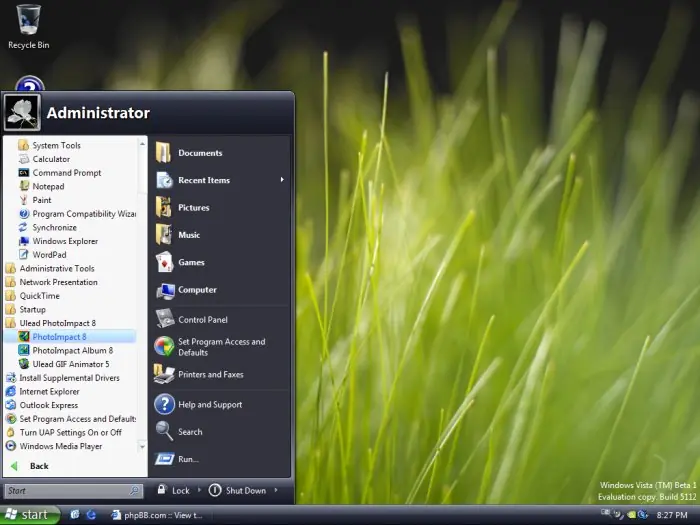Image resolution: width=700 pixels, height=525 pixels.
Task: Open Windows Media Player
Action: [x=60, y=446]
